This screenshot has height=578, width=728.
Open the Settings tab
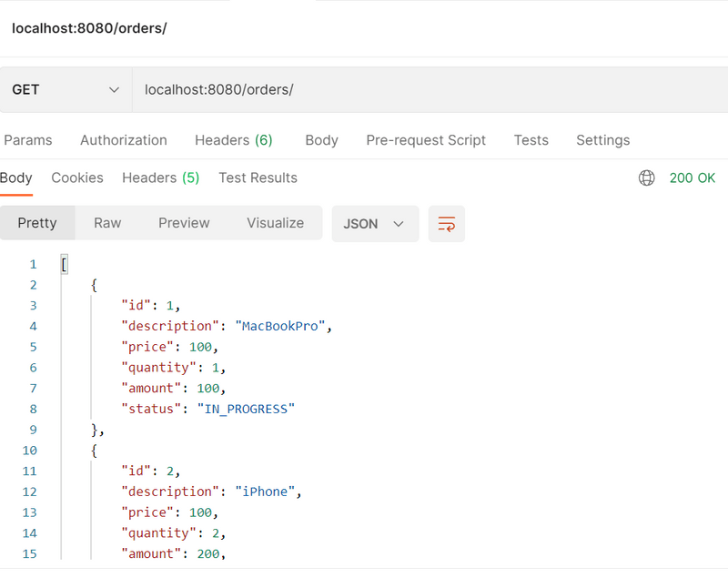coord(602,140)
